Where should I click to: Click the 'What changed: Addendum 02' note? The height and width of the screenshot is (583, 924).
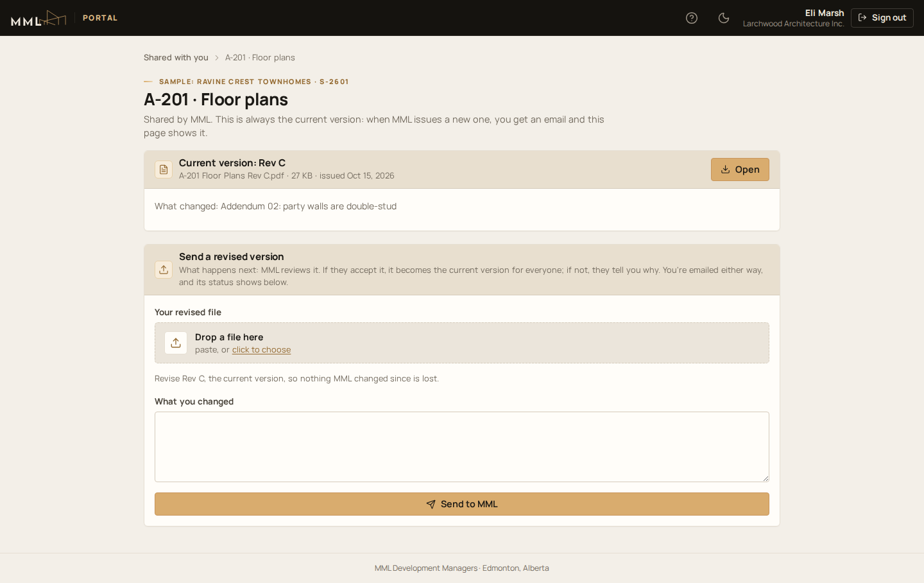(275, 206)
